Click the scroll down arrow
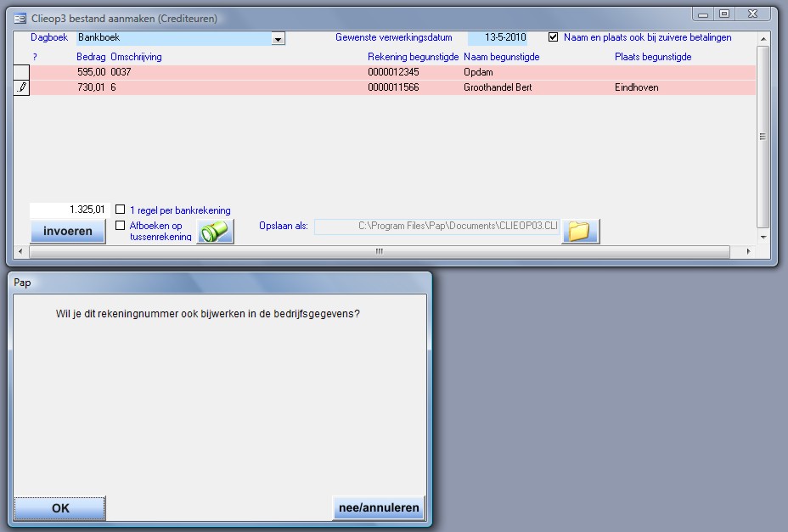Image resolution: width=788 pixels, height=532 pixels. point(763,237)
